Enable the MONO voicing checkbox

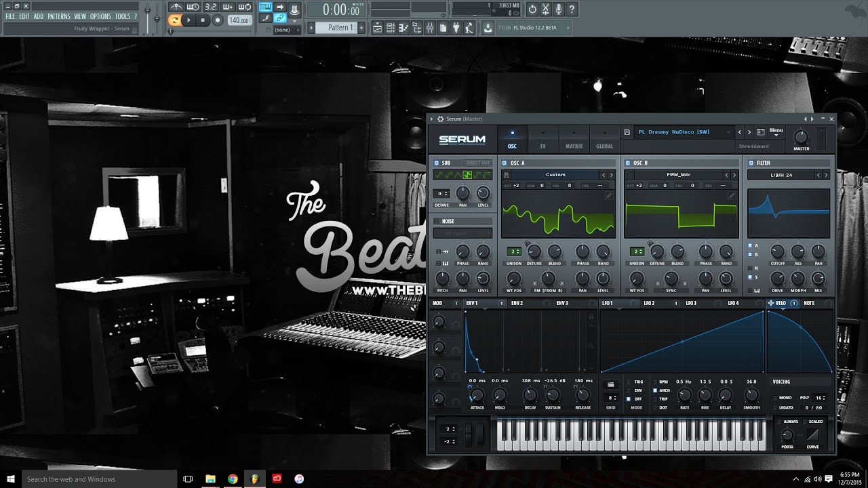click(774, 398)
